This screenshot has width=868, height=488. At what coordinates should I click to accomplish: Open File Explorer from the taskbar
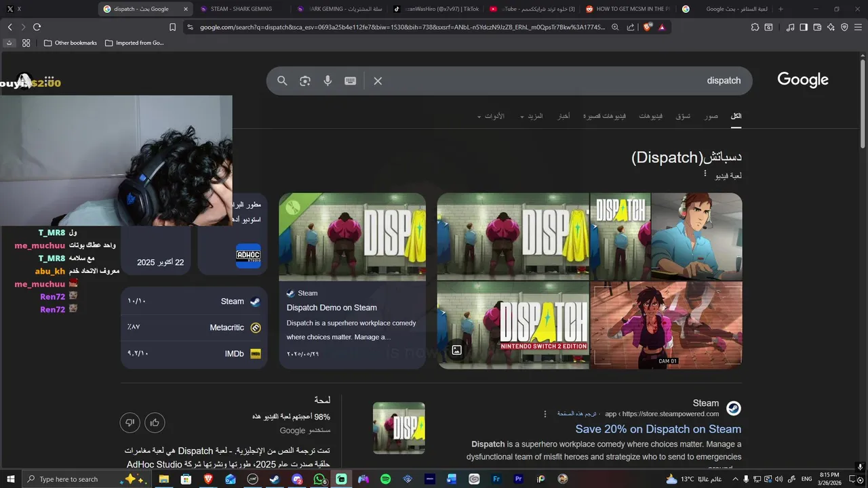pyautogui.click(x=163, y=479)
